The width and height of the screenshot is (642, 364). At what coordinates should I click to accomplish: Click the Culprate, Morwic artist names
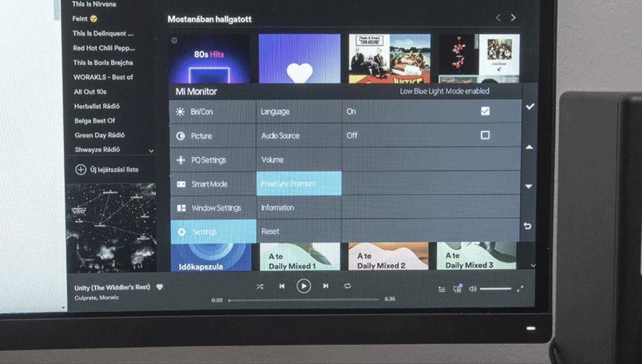pos(97,298)
